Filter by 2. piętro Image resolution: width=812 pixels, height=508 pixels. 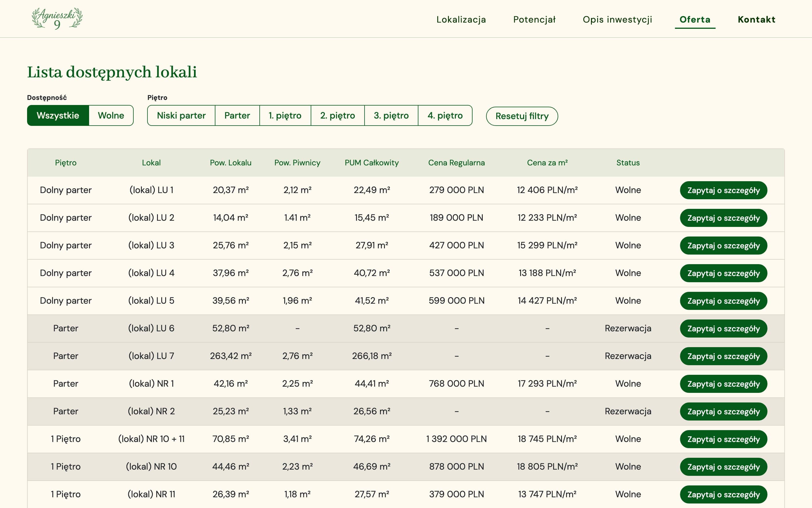[337, 116]
